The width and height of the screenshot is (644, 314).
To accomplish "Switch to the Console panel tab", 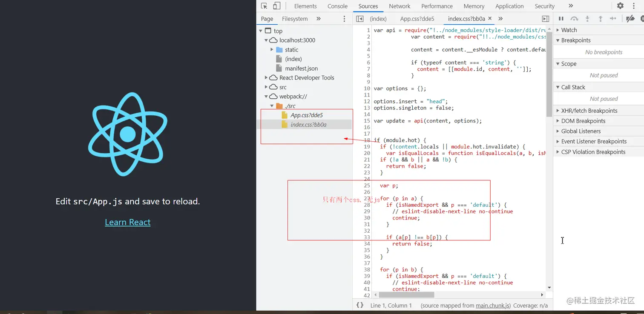I will point(338,6).
